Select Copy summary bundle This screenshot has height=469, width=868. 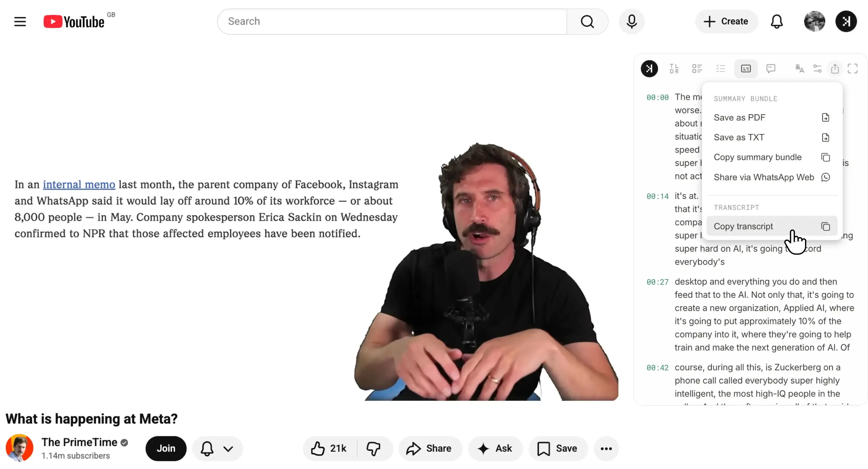click(772, 157)
